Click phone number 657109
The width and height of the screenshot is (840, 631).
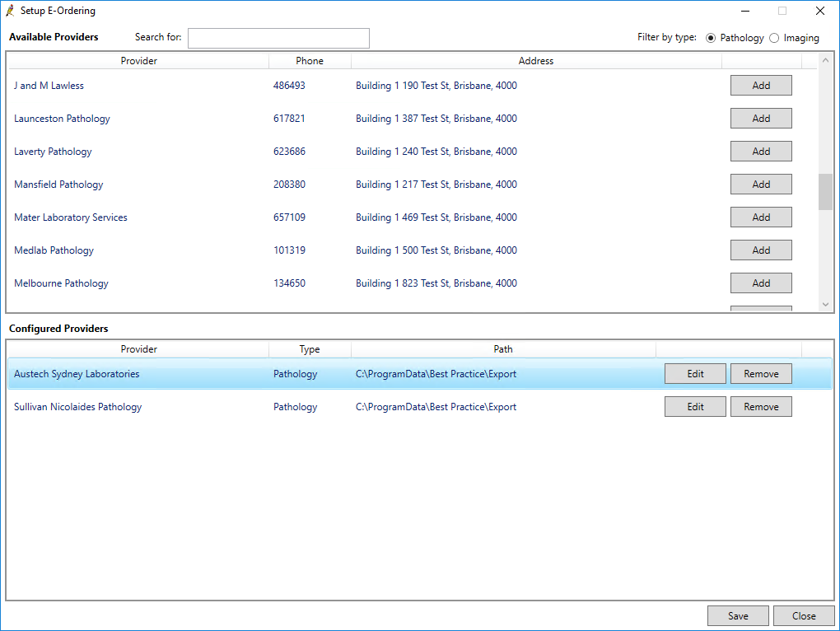[289, 217]
